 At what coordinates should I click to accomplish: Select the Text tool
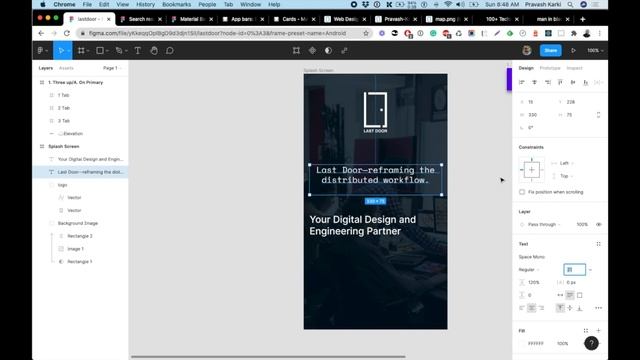click(x=138, y=51)
